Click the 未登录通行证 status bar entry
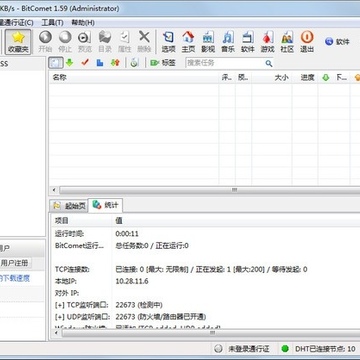Viewport: 360px width, 360px height. tap(248, 349)
